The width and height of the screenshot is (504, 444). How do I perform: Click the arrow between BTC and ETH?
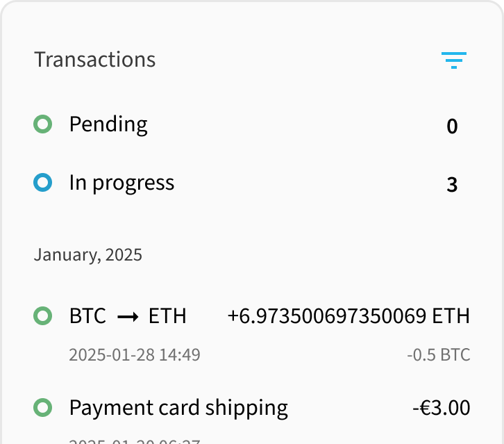coord(128,317)
